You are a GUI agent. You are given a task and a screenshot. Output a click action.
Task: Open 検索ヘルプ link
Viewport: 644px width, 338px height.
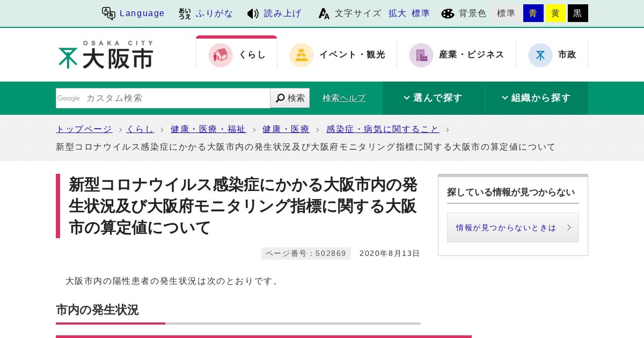click(344, 98)
